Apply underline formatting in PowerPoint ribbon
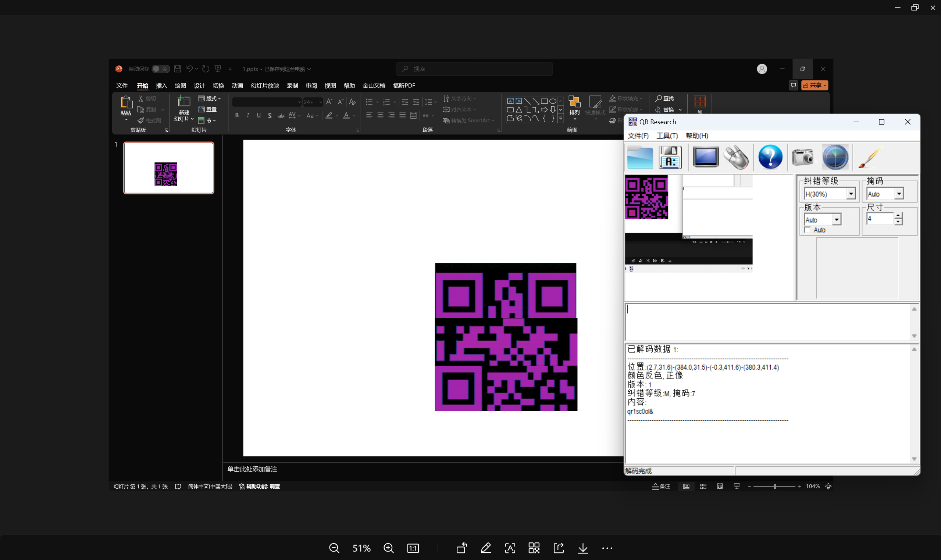Screen dimensions: 941x560 [259, 115]
